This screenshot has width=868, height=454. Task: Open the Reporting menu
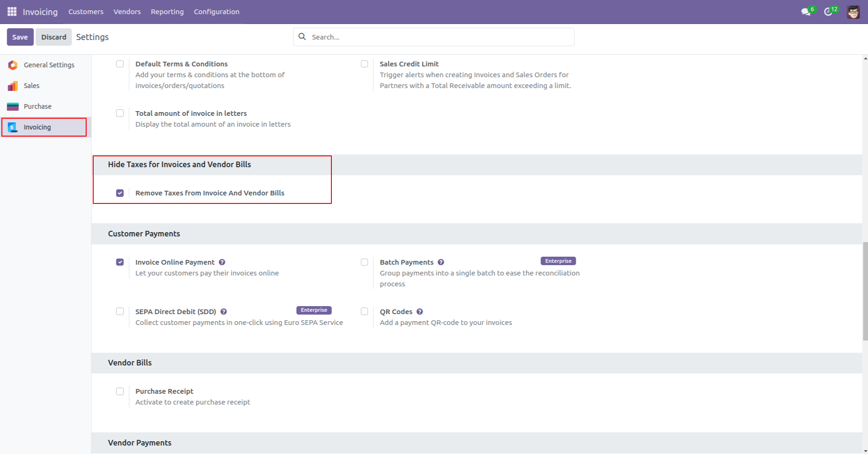pyautogui.click(x=167, y=11)
